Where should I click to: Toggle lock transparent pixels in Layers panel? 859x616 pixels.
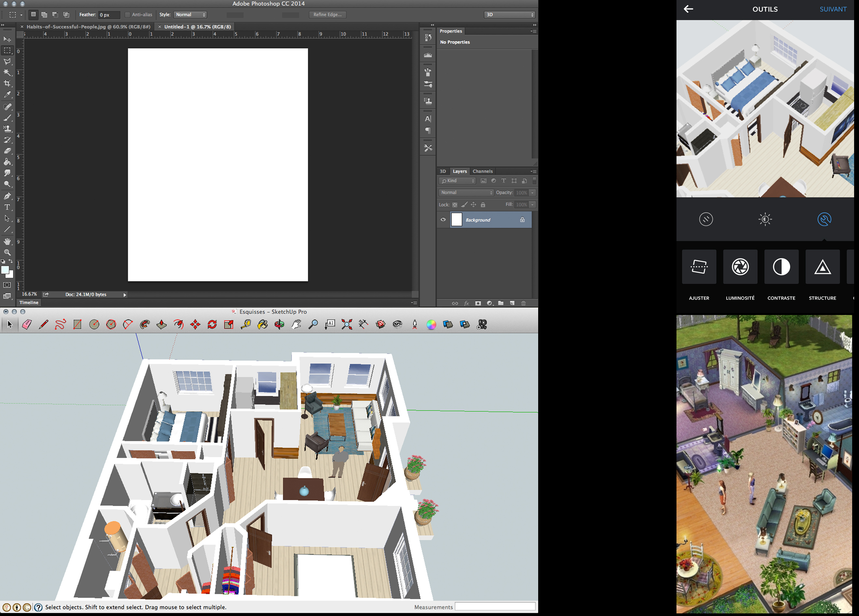[x=455, y=205]
